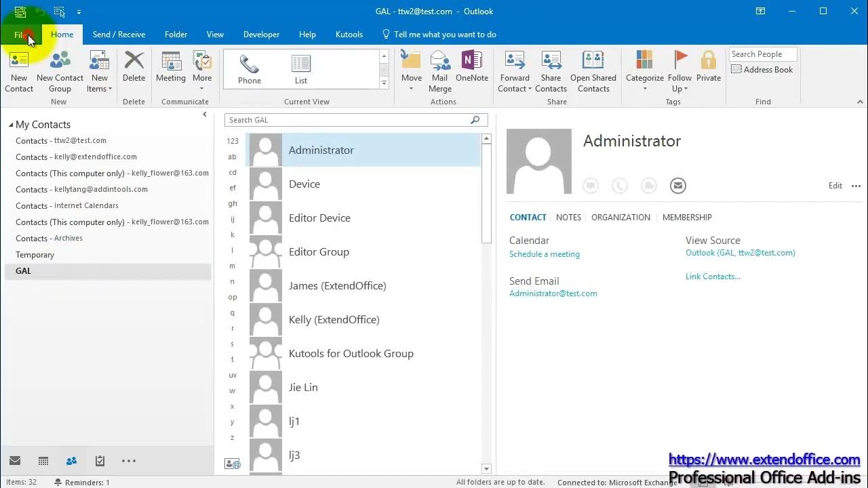
Task: Open the Move dropdown
Action: [x=412, y=72]
